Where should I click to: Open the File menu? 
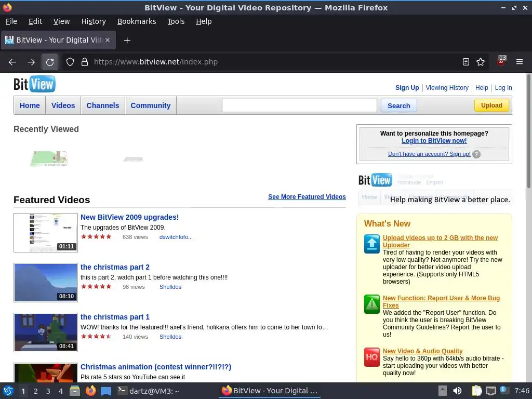11,21
